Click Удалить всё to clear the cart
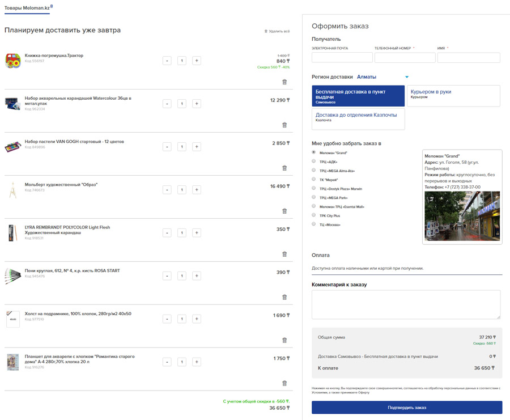The width and height of the screenshot is (510, 420). coord(277,31)
